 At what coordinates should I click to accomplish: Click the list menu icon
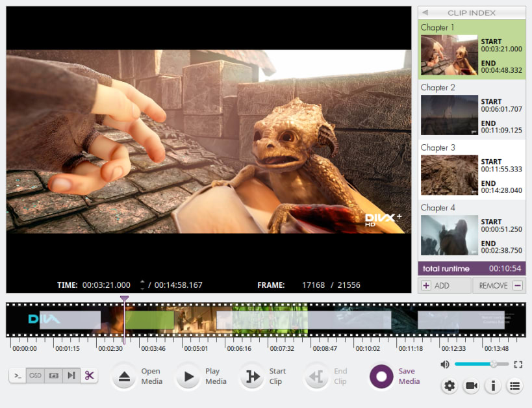514,386
